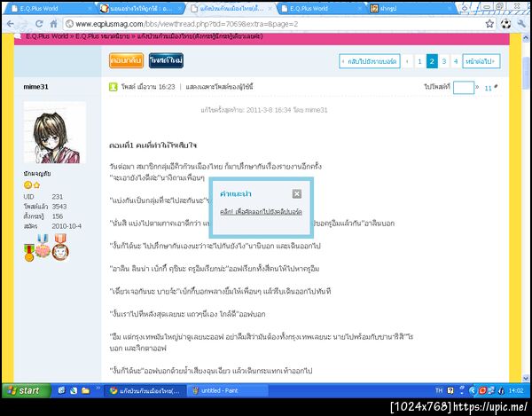Open the browser home page icon
532x416 pixels.
pos(53,24)
